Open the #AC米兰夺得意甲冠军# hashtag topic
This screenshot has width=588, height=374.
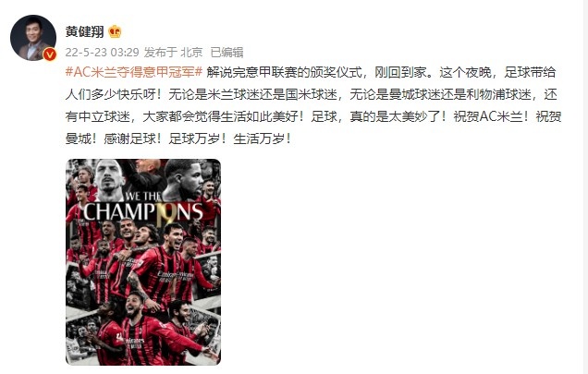tap(134, 72)
